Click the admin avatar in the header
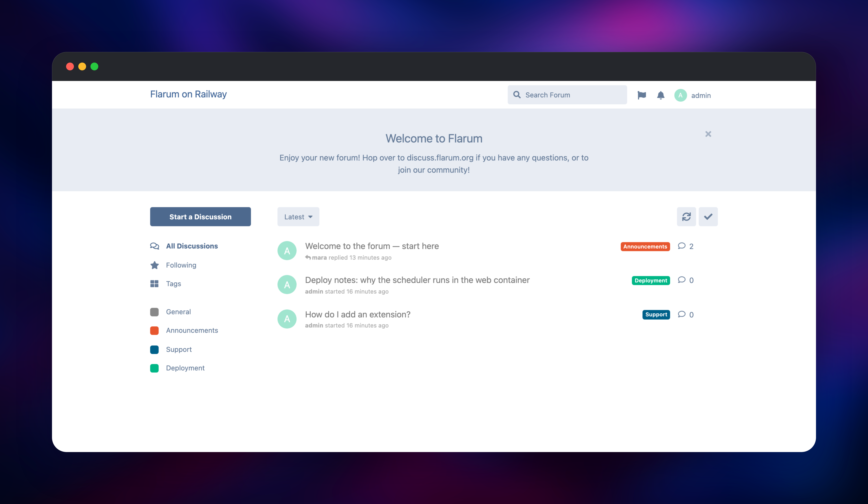Image resolution: width=868 pixels, height=504 pixels. [x=680, y=95]
